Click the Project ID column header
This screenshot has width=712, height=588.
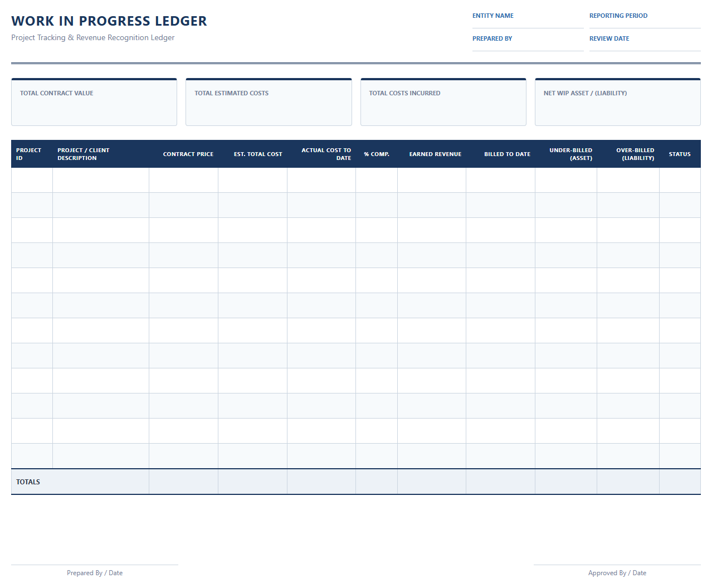32,154
